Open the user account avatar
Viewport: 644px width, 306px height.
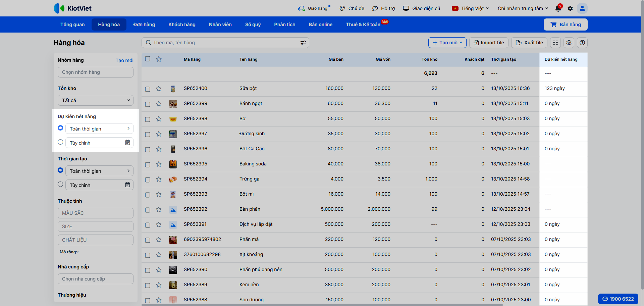582,8
